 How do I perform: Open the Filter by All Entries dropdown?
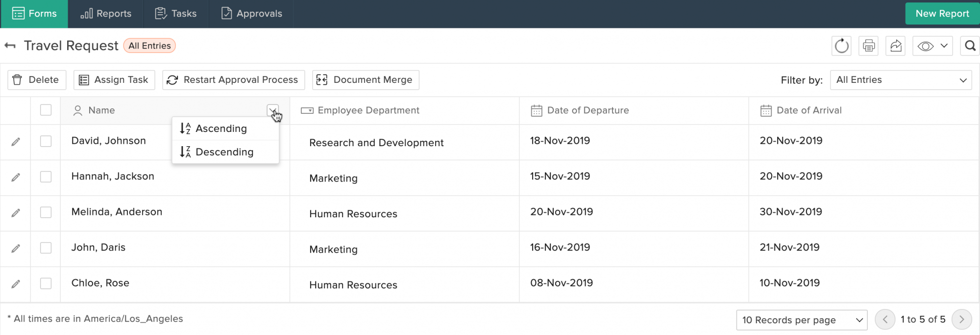901,80
